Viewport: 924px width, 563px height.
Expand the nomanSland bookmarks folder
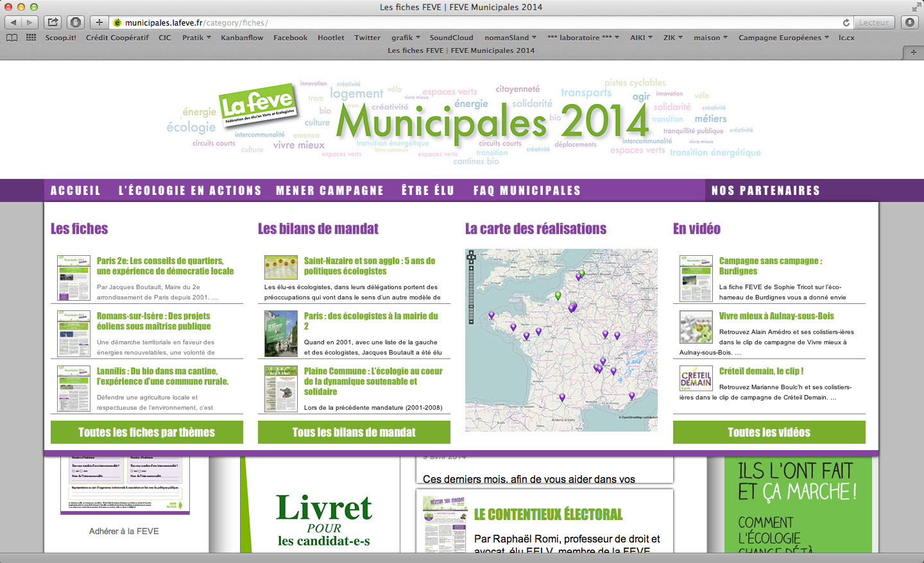coord(510,38)
